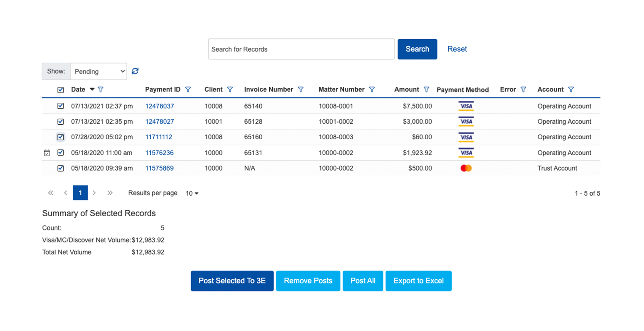Click the Post Selected To 3E button
The image size is (644, 331).
tap(232, 281)
